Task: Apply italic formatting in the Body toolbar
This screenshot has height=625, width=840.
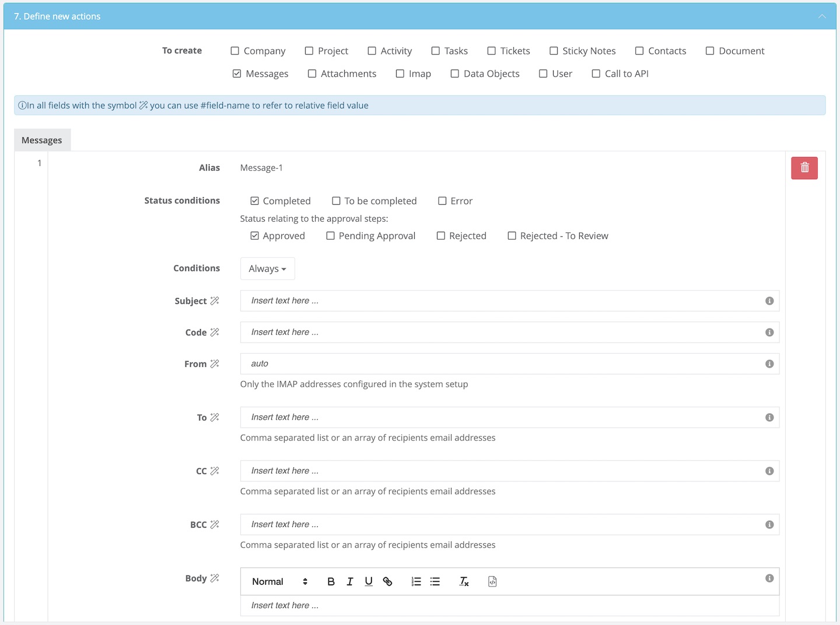Action: tap(350, 581)
